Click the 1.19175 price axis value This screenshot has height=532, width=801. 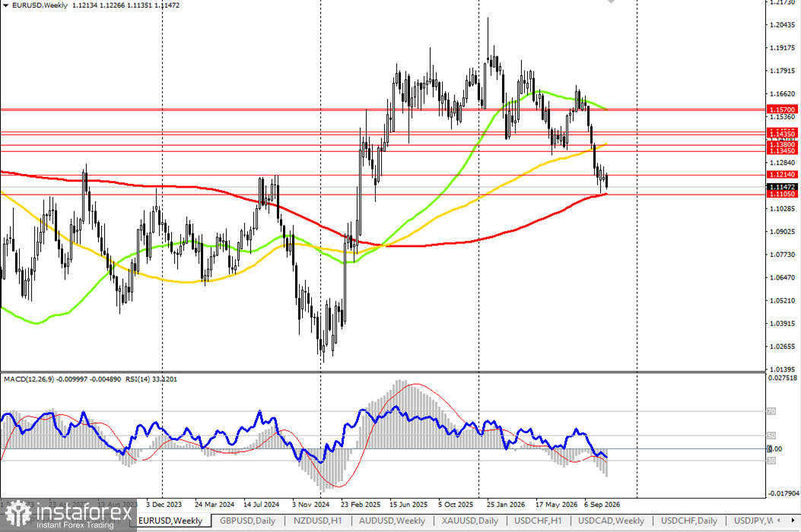tap(782, 47)
